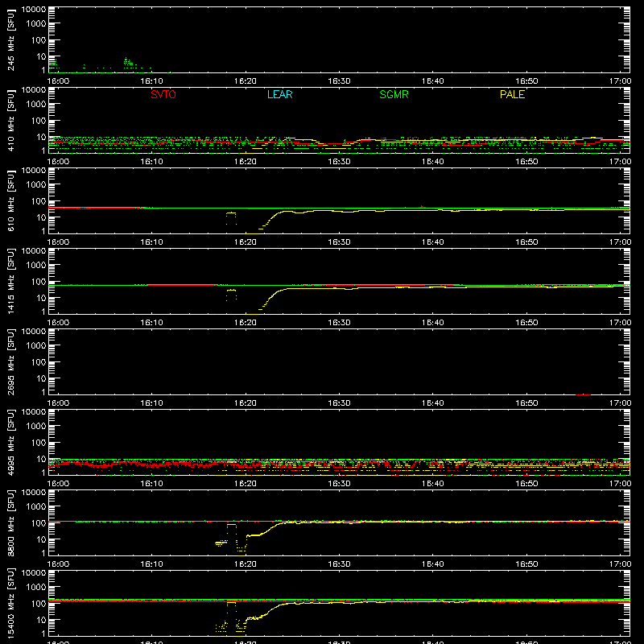The width and height of the screenshot is (644, 644).
Task: Select 16:20 time label under 410 MHz panel
Action: tap(246, 162)
